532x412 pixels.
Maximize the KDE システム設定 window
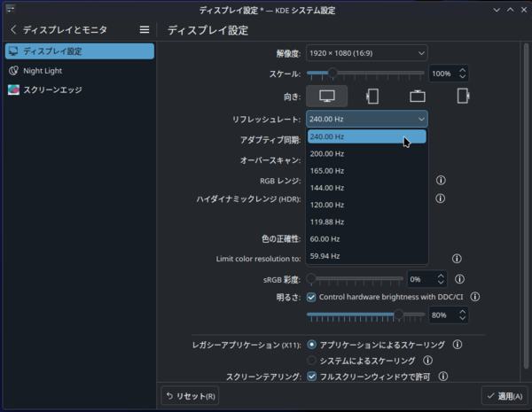coord(511,10)
